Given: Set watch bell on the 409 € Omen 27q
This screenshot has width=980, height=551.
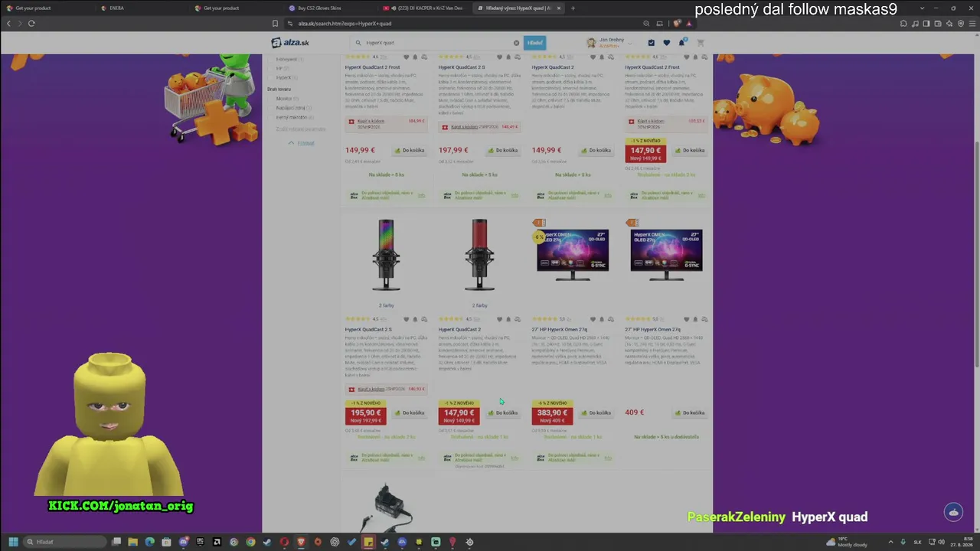Looking at the screenshot, I should pyautogui.click(x=695, y=319).
